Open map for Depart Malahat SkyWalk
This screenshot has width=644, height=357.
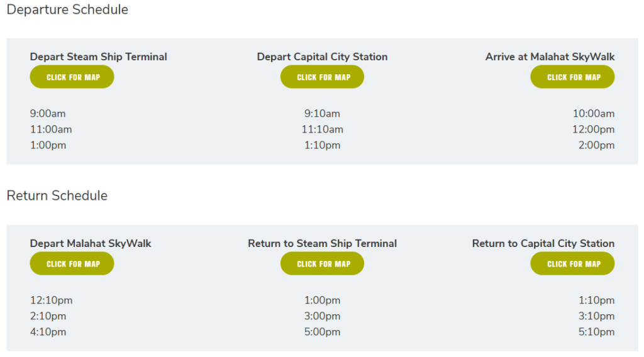72,263
